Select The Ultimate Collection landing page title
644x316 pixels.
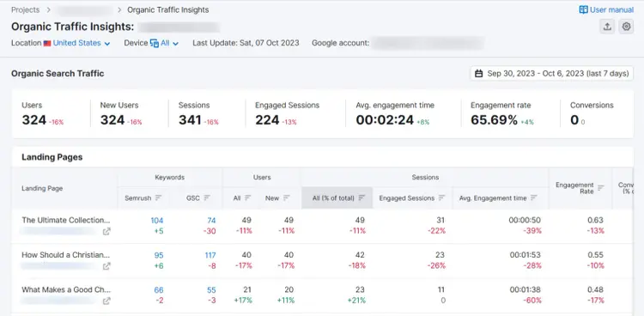click(x=66, y=220)
